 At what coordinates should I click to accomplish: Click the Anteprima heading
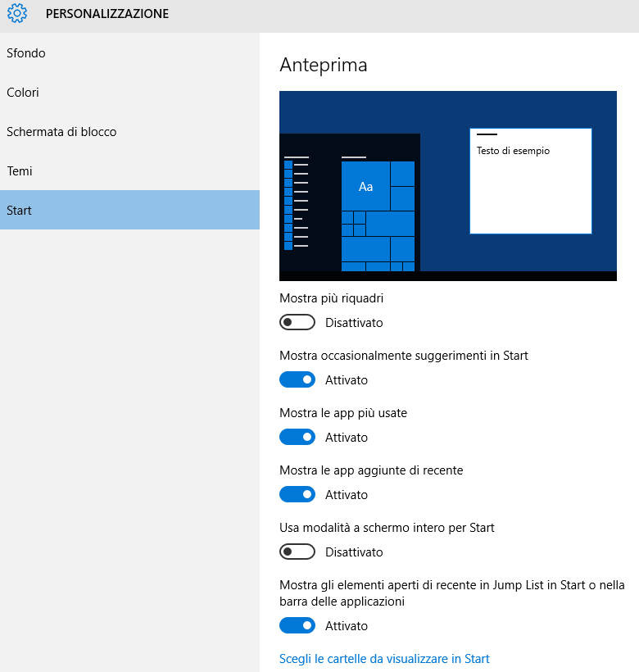tap(324, 65)
